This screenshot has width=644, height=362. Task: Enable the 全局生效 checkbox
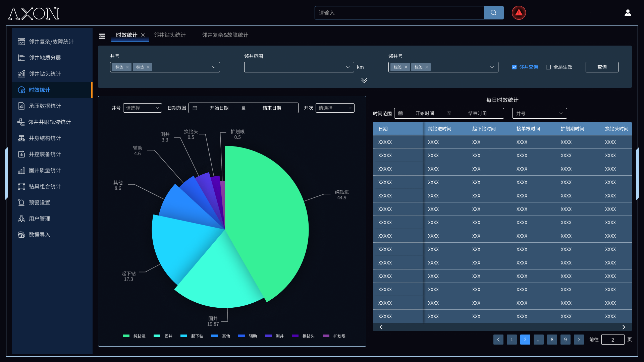(x=548, y=67)
